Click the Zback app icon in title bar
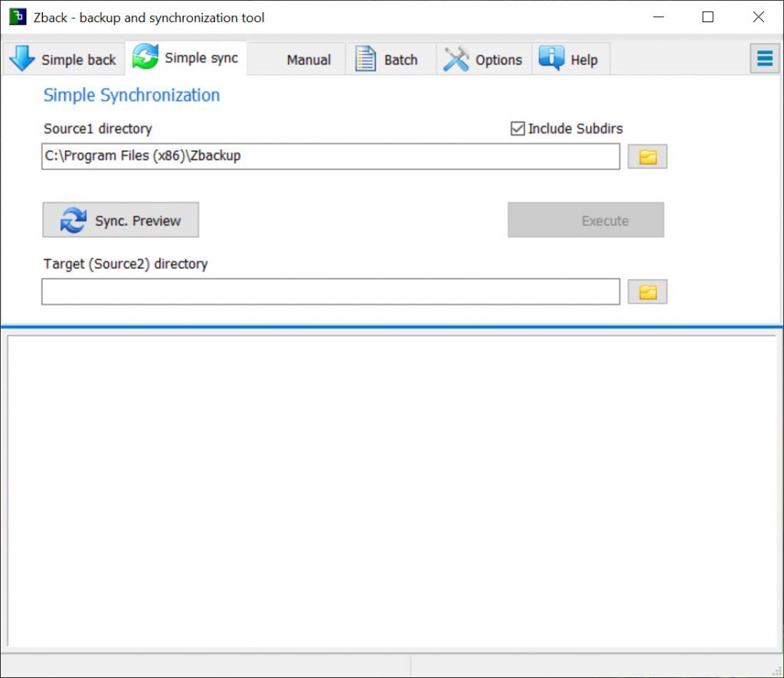784x678 pixels. pyautogui.click(x=18, y=17)
